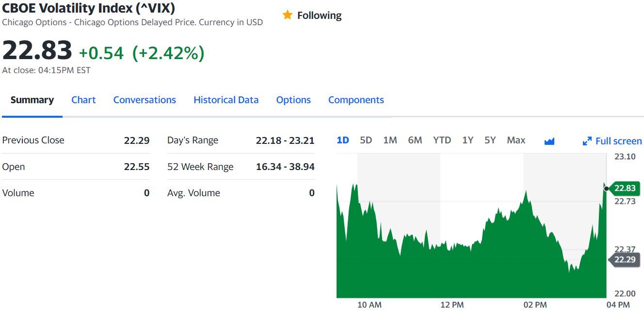Open the Components tab
The image size is (644, 311).
coord(356,100)
